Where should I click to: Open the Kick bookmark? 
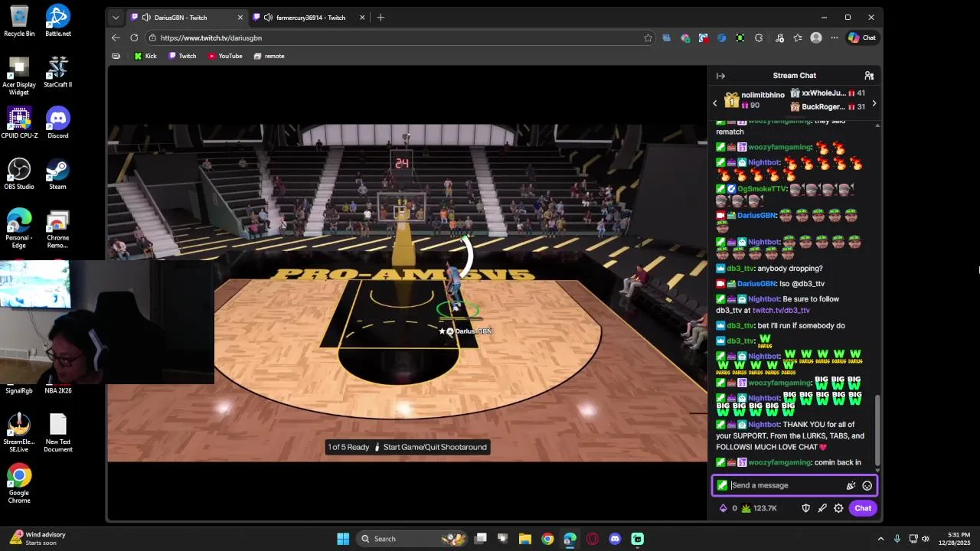tap(145, 56)
